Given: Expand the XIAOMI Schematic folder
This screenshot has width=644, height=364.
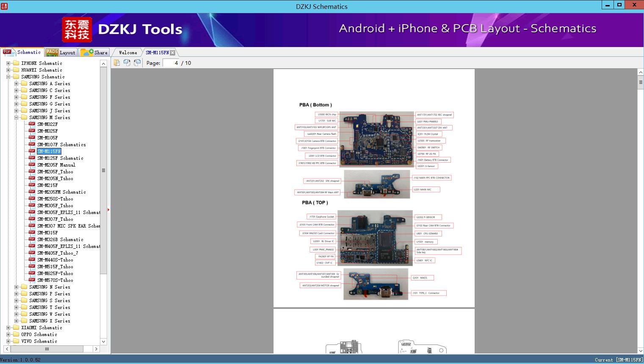Looking at the screenshot, I should tap(8, 328).
